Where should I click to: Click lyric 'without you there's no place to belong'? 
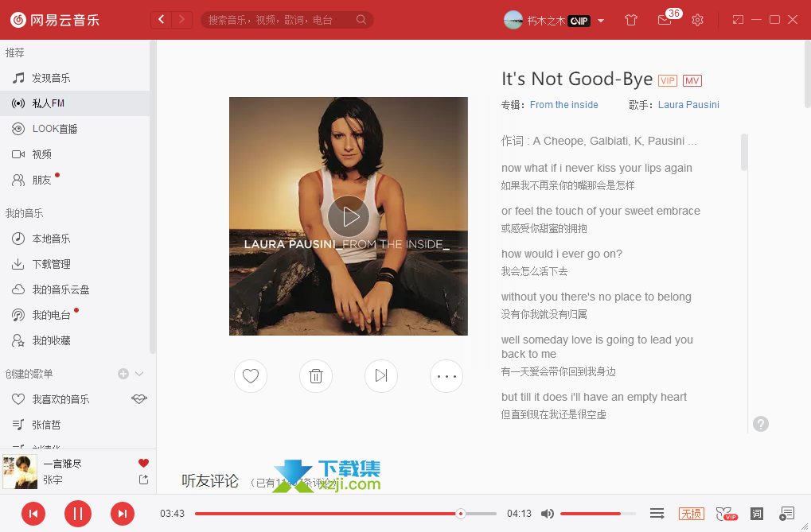point(596,297)
